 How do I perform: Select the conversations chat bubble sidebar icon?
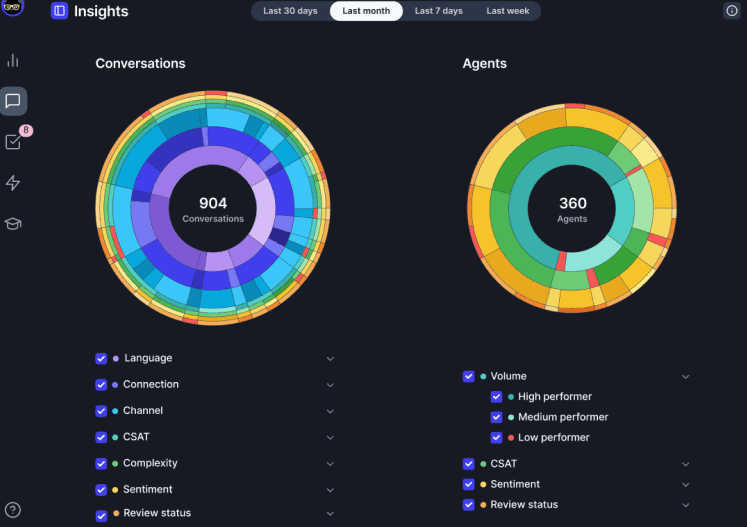point(13,101)
